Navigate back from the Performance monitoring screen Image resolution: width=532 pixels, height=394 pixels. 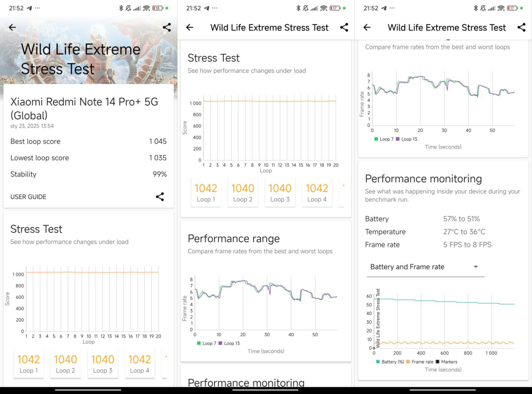tap(367, 28)
